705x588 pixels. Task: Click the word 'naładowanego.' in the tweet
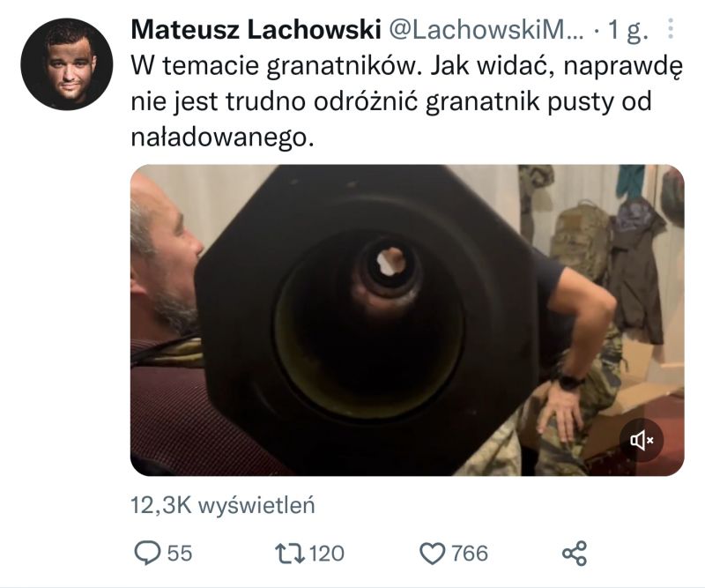pyautogui.click(x=221, y=138)
